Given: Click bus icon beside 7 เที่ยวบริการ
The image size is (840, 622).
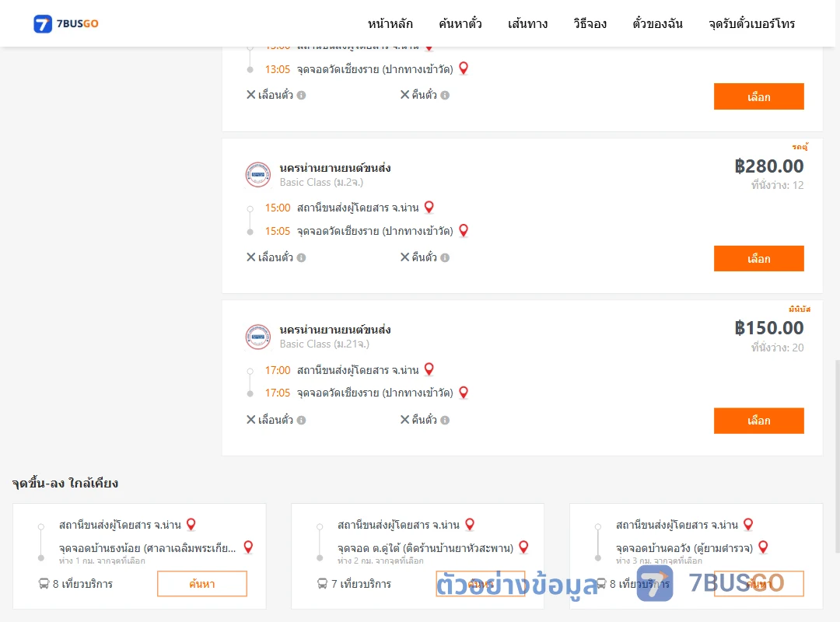Looking at the screenshot, I should pyautogui.click(x=323, y=583).
